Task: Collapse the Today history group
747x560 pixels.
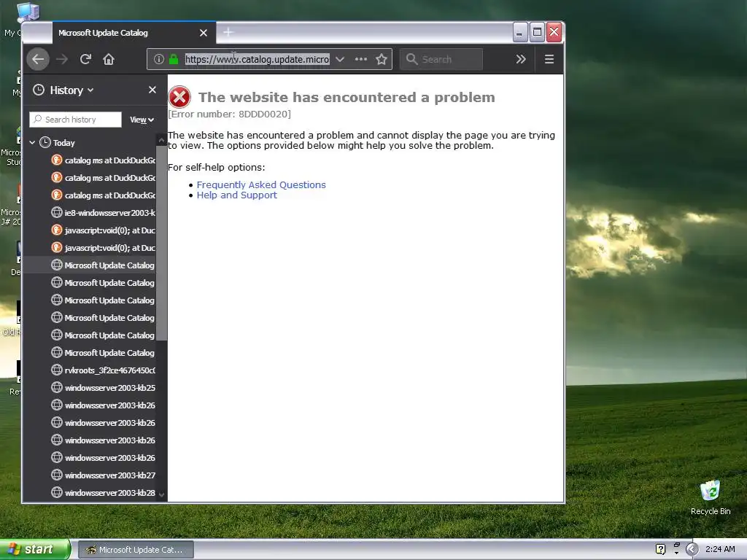Action: pos(32,142)
